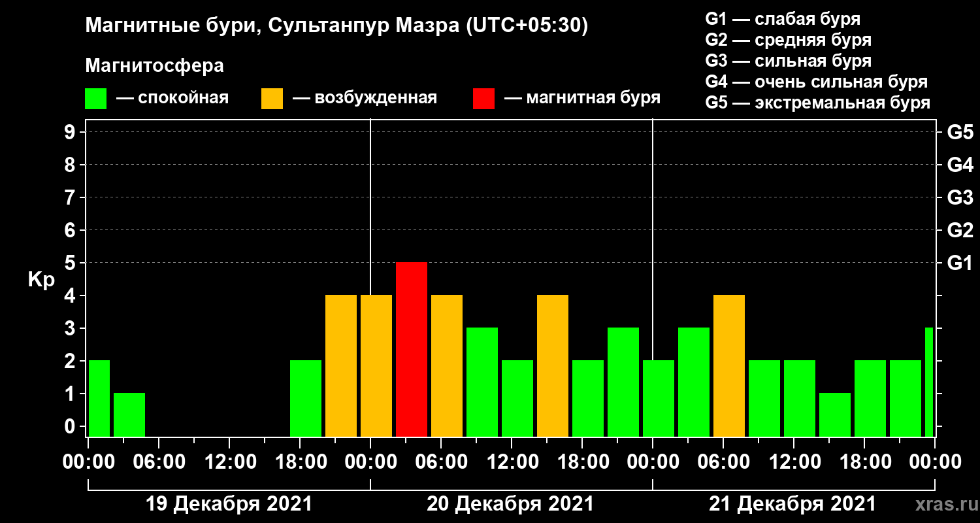Click the 'Kp' axis title
This screenshot has height=523, width=980.
[x=42, y=279]
